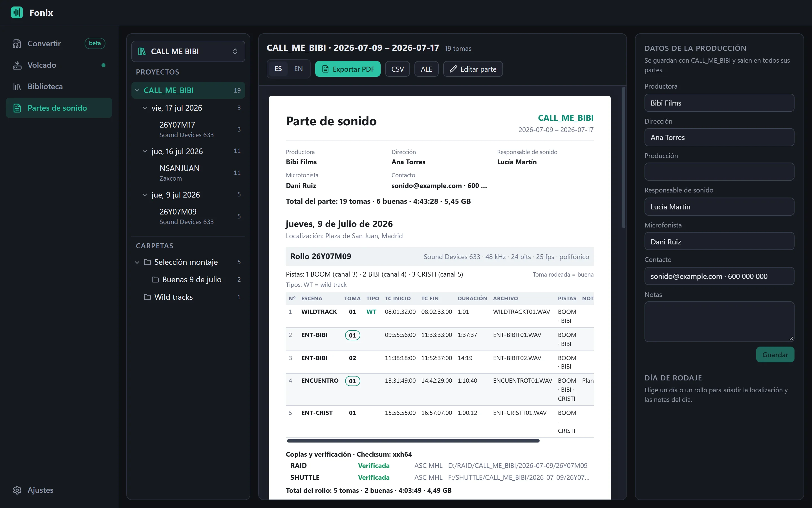Open Ajustes gear icon
Image resolution: width=812 pixels, height=508 pixels.
(x=17, y=490)
